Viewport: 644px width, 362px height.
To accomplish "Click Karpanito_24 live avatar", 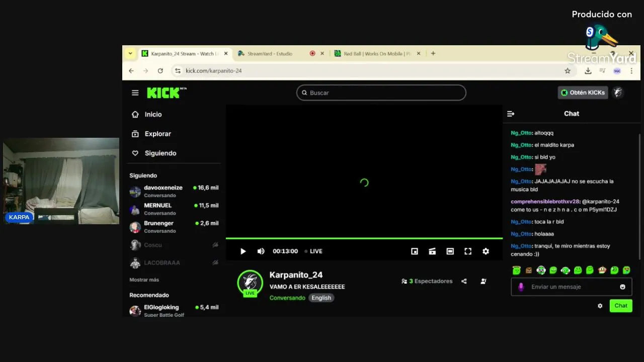I will [250, 283].
